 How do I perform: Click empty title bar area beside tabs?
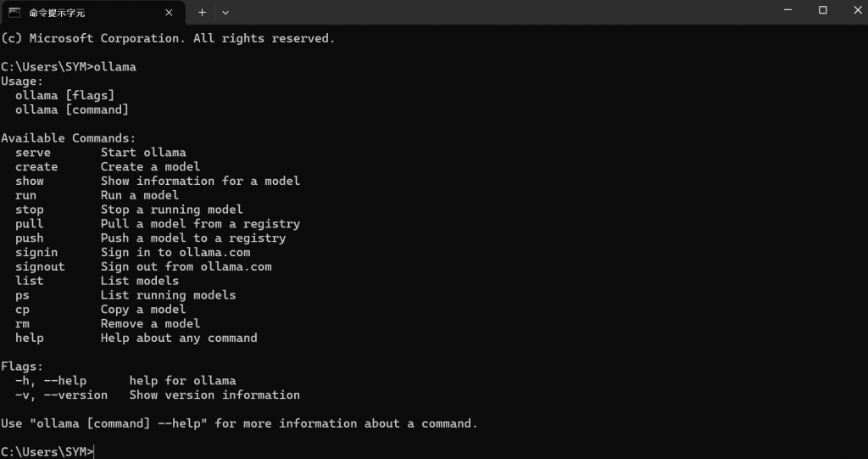tap(498, 12)
